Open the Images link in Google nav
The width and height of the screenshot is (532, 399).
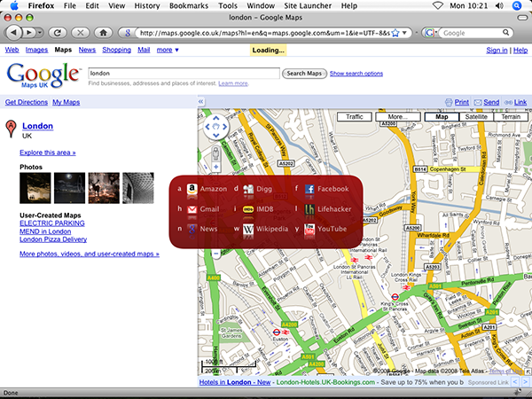point(36,50)
